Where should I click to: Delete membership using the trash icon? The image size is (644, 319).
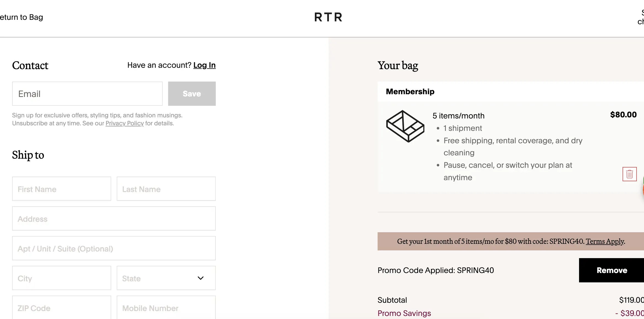tap(629, 174)
